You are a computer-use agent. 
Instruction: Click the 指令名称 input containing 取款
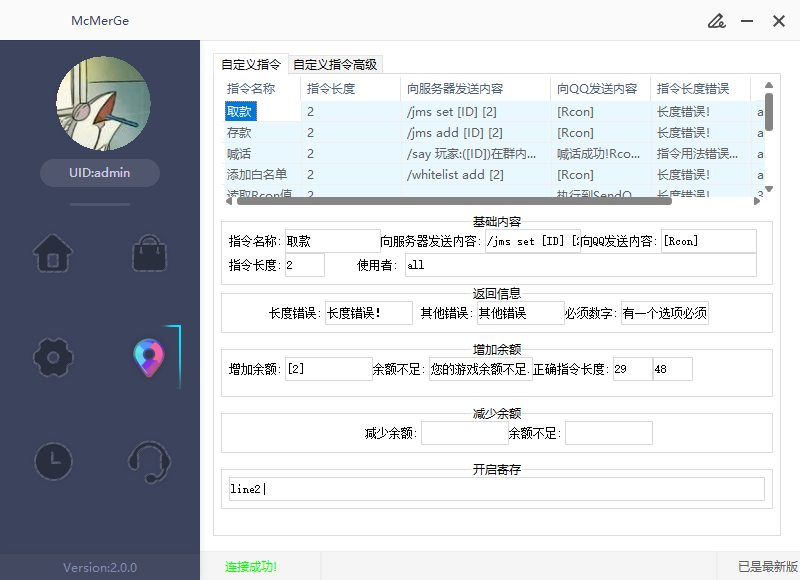[x=332, y=241]
